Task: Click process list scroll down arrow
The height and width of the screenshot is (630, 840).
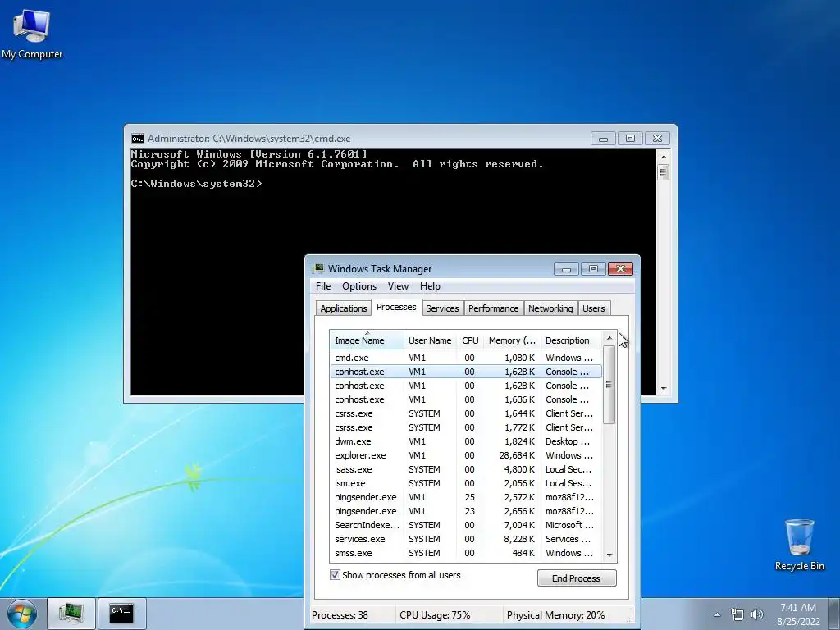Action: pyautogui.click(x=609, y=555)
